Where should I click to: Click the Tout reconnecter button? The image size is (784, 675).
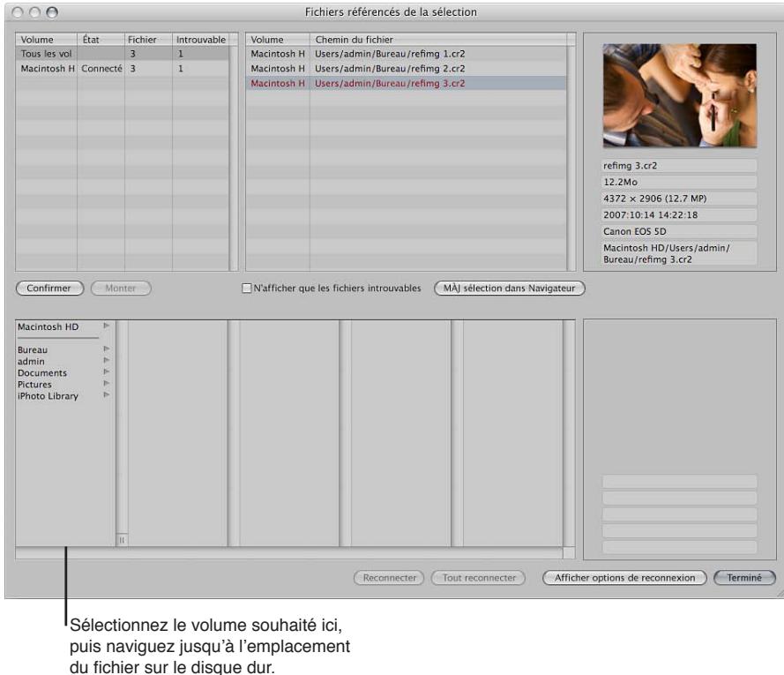(x=479, y=577)
